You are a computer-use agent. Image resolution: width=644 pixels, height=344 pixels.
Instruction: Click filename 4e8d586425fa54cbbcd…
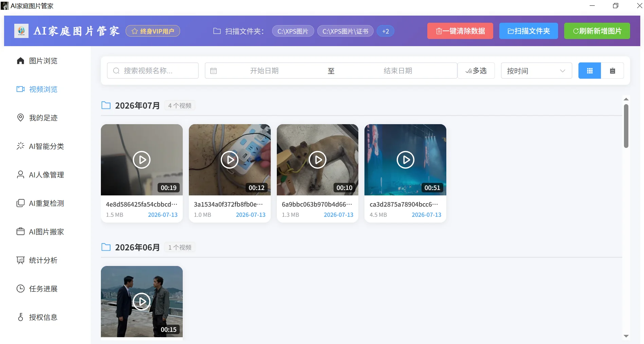click(x=142, y=204)
